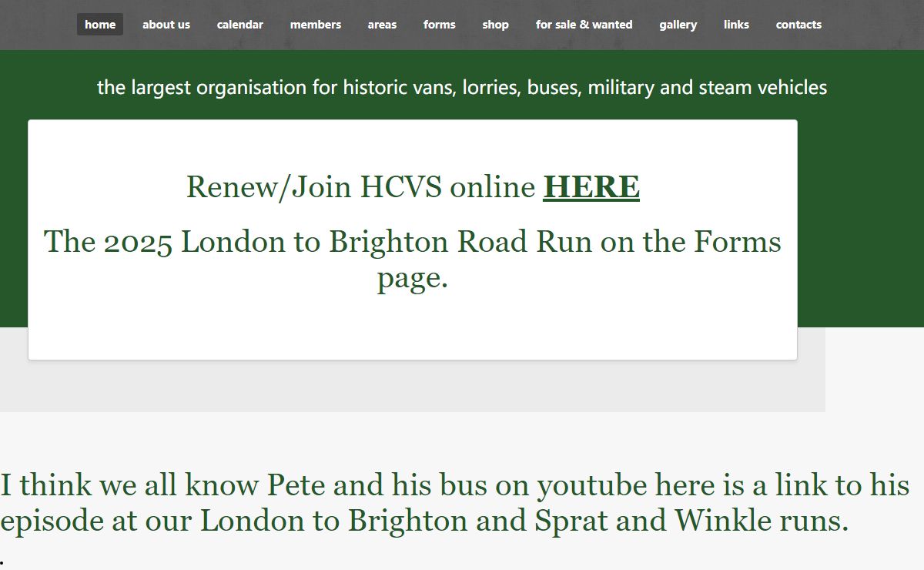Click the Pete and his bus youtube paragraph

pos(455,503)
